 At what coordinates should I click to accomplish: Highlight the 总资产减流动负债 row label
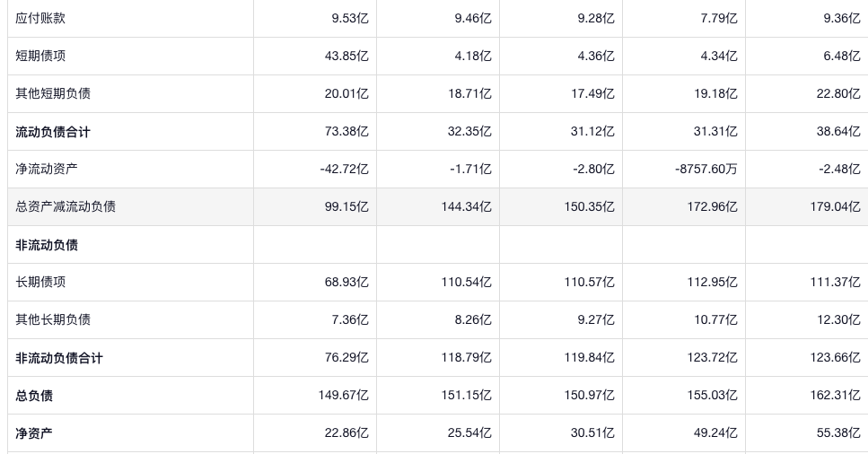66,206
